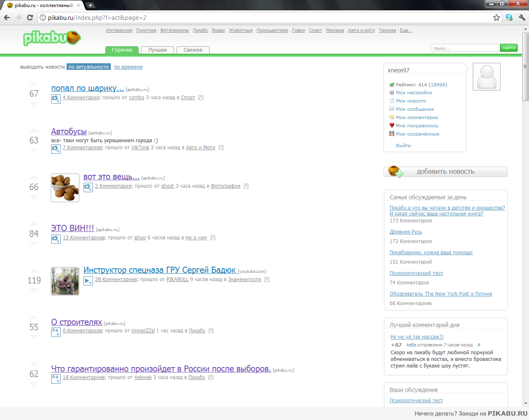529x420 pixels.
Task: Open Chrome wrench settings menu
Action: [522, 17]
